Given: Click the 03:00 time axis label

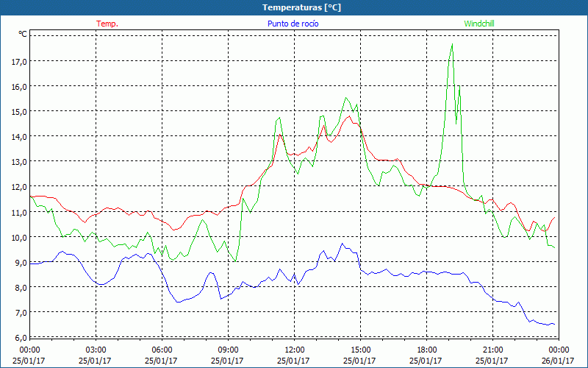Looking at the screenshot, I should tap(96, 350).
